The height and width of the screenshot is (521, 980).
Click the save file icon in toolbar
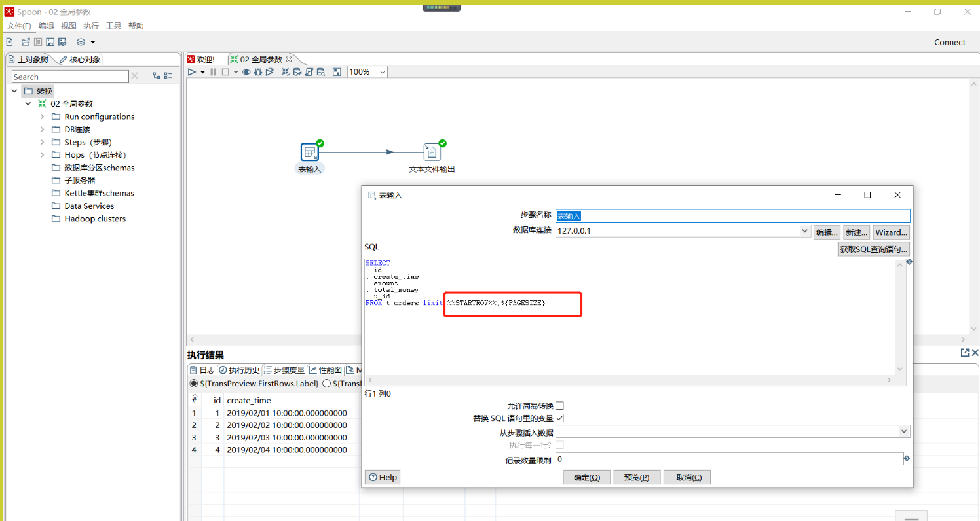(50, 42)
